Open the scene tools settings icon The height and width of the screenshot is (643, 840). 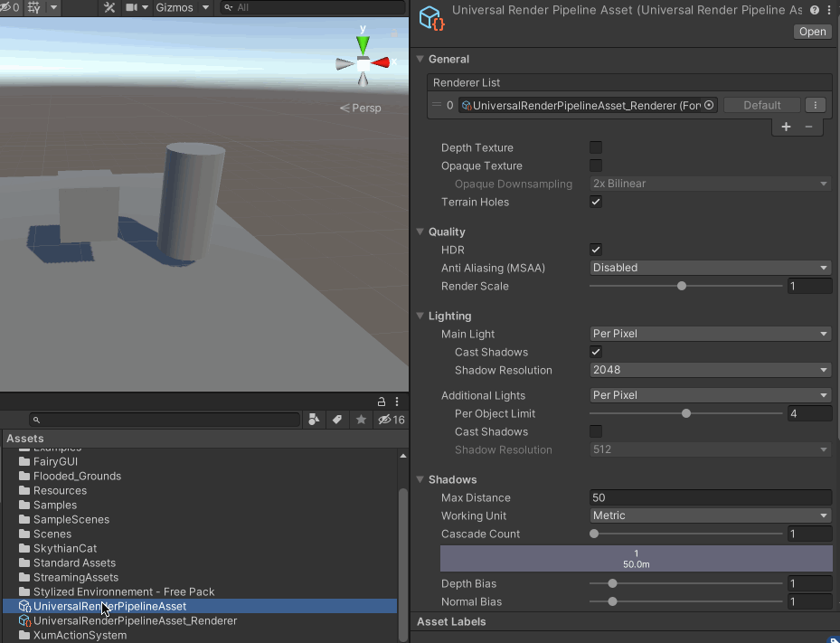click(109, 7)
